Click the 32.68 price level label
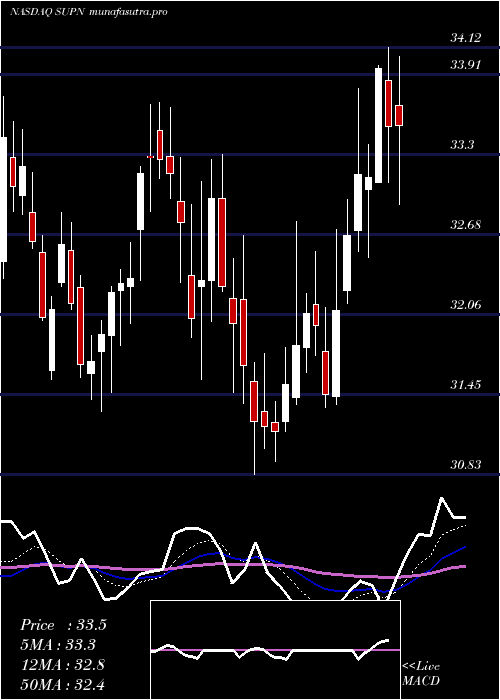This screenshot has width=500, height=700. (x=466, y=225)
